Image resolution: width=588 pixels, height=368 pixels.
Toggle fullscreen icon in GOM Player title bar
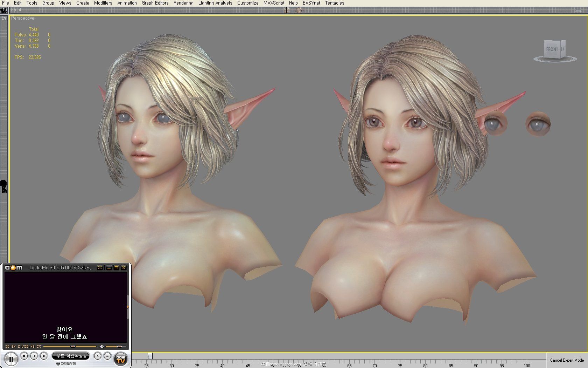(100, 268)
